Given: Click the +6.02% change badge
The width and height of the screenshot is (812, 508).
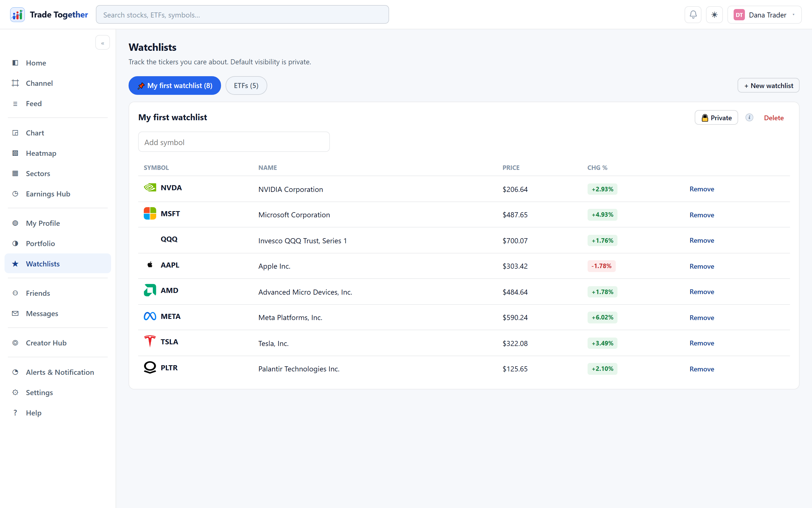Looking at the screenshot, I should coord(602,317).
